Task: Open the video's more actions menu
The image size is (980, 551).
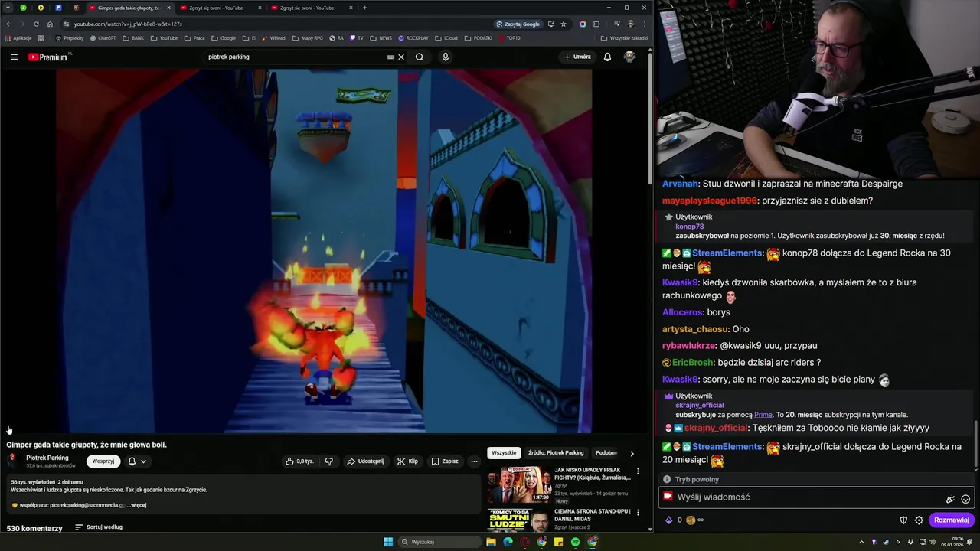Action: tap(474, 461)
